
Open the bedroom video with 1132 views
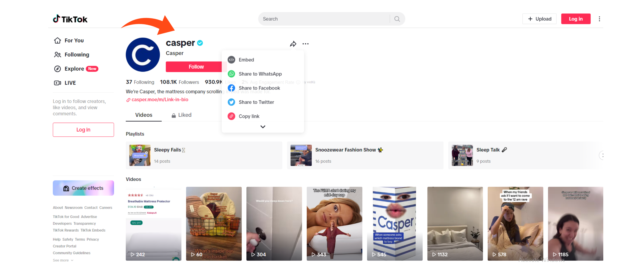coord(455,224)
